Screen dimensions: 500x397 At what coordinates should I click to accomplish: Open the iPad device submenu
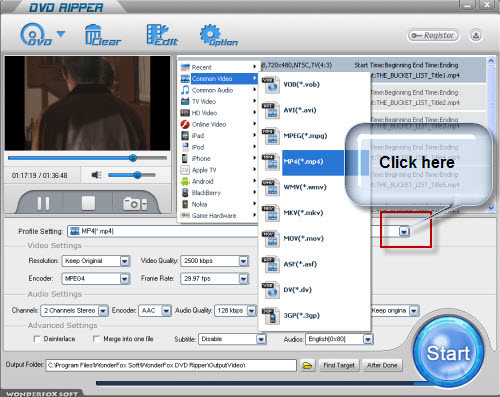[218, 136]
